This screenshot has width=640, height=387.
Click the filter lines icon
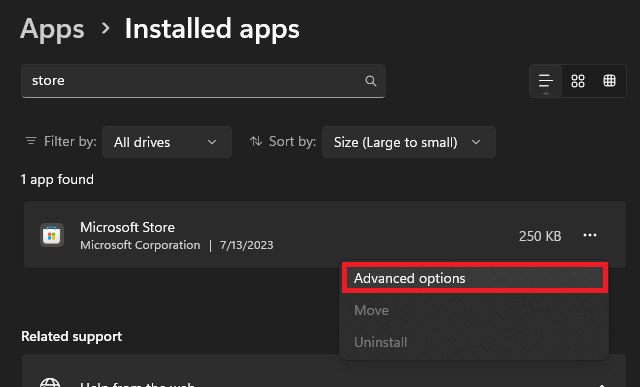click(31, 141)
